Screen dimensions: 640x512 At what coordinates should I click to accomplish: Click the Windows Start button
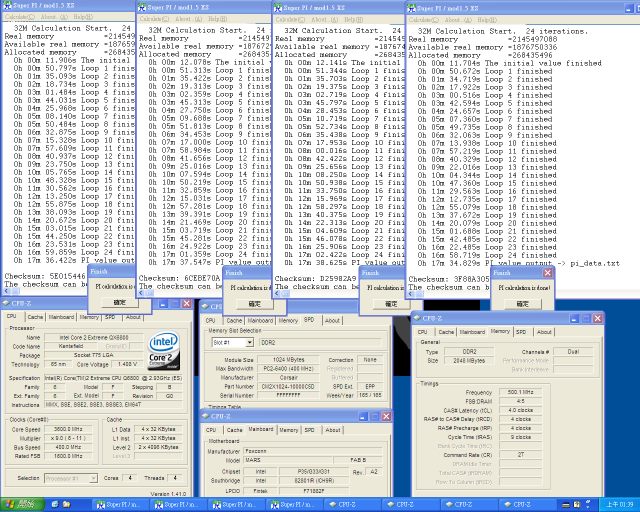click(x=22, y=505)
